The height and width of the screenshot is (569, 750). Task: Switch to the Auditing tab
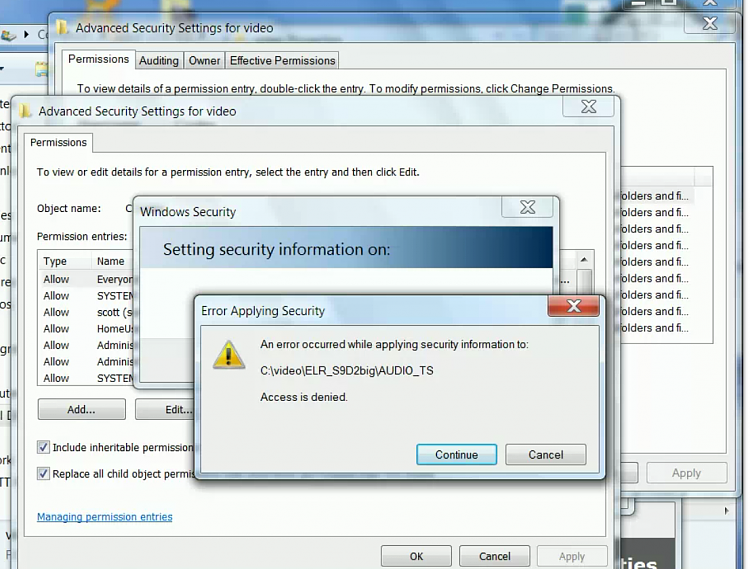click(159, 61)
